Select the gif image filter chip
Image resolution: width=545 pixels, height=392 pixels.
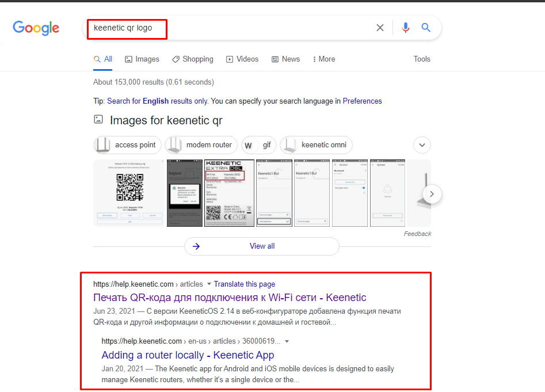point(259,145)
